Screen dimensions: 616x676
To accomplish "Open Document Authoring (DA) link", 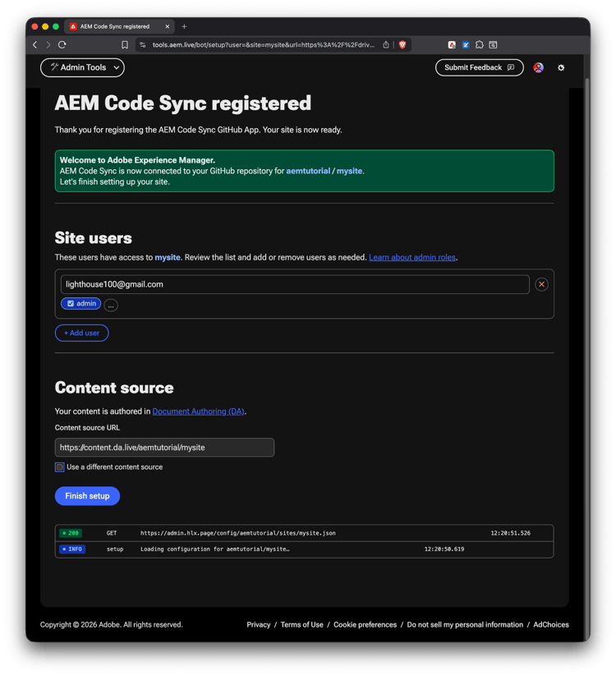I will (198, 412).
